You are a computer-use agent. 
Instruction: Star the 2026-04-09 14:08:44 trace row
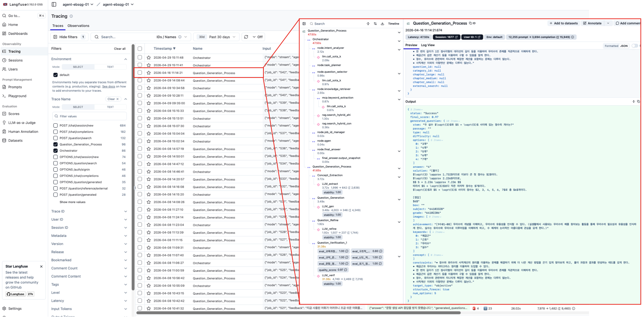(x=148, y=80)
